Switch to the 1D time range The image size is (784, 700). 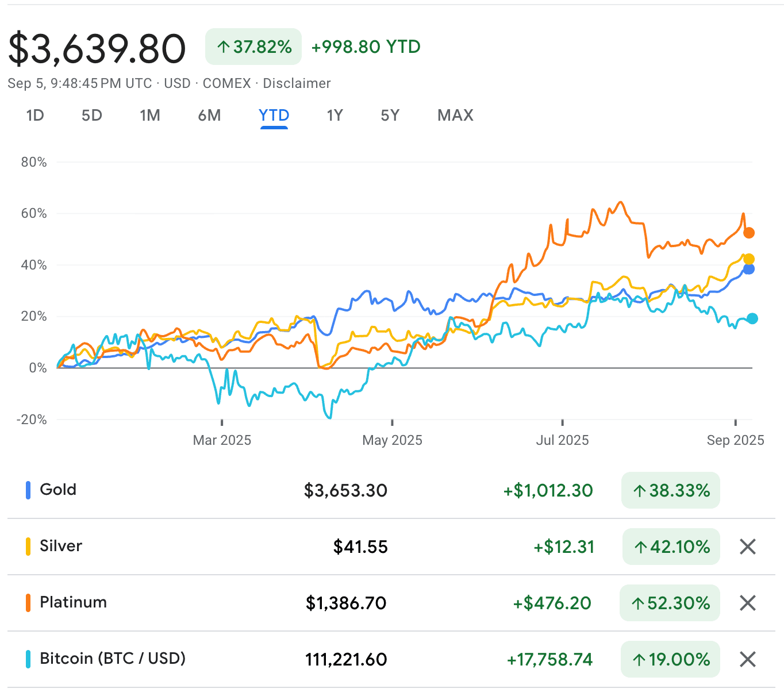click(35, 116)
